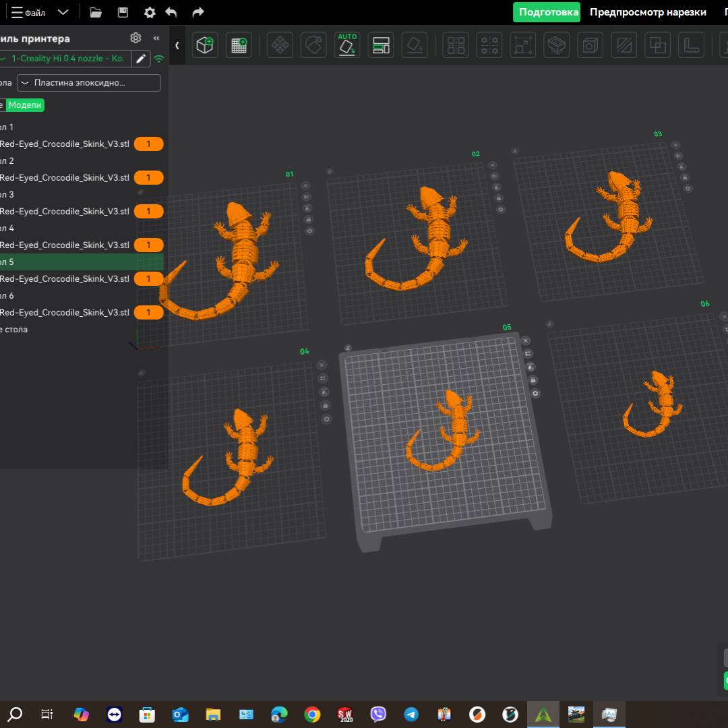Click the Redo arrow
This screenshot has height=728, width=728.
point(198,12)
